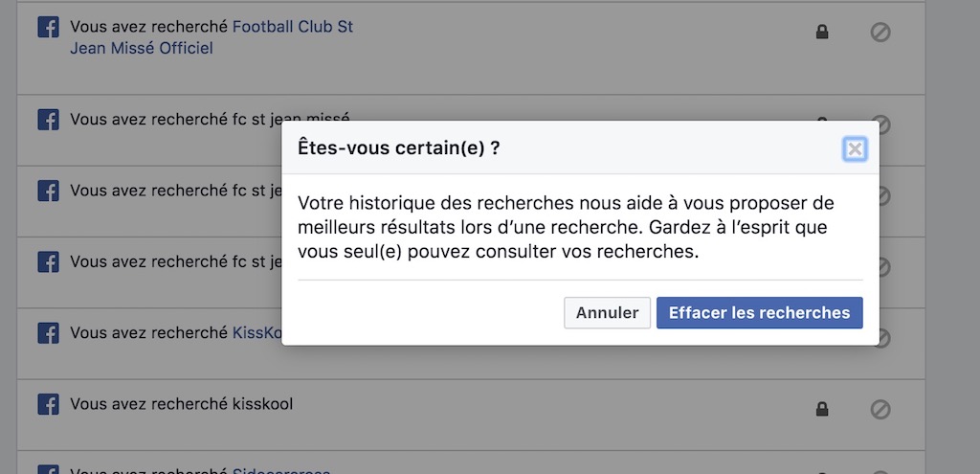Click Facebook icon on the kisskool search row
This screenshot has height=474, width=980.
click(x=48, y=404)
